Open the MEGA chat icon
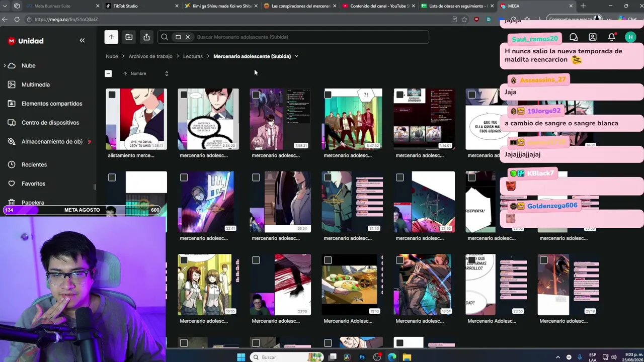Viewport: 644px width, 362px height. (x=574, y=37)
